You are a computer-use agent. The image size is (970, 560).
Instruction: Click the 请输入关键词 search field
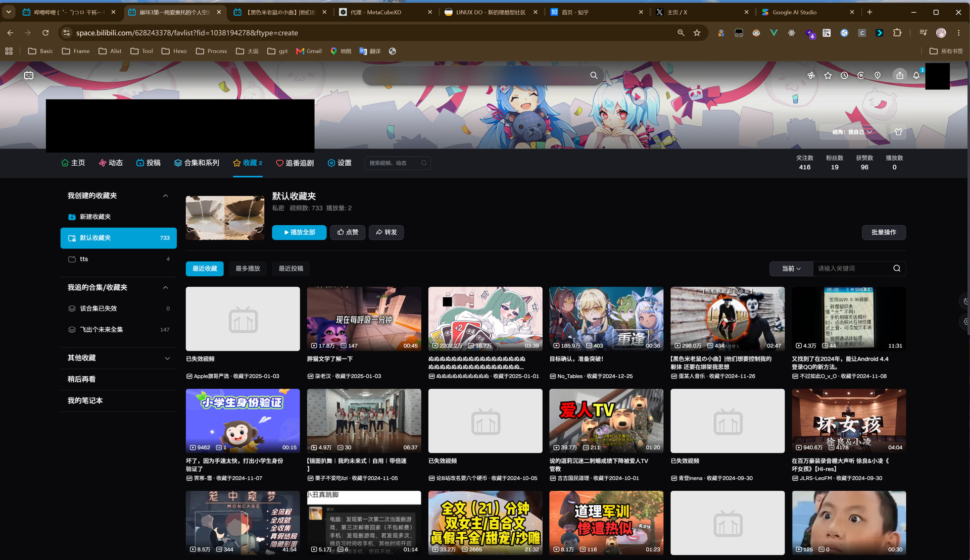851,269
